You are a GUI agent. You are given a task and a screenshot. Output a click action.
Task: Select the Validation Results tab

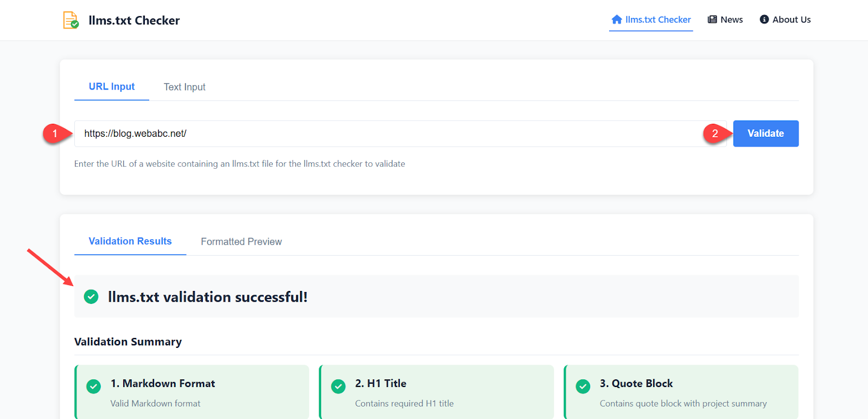point(130,242)
